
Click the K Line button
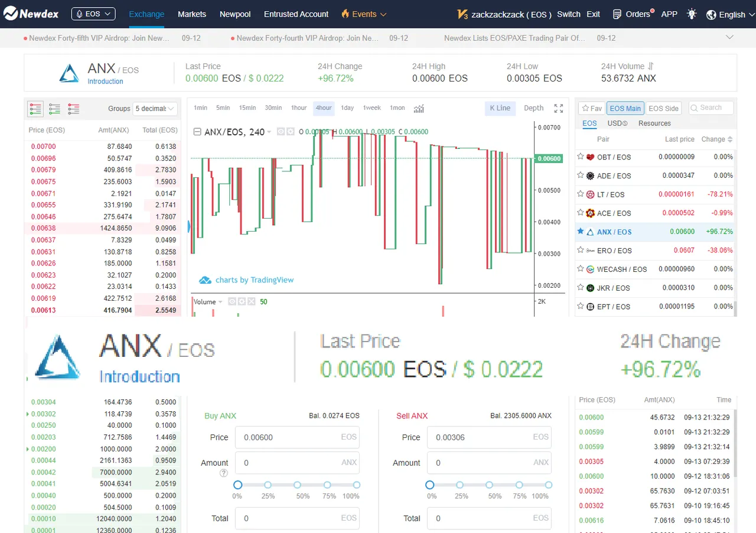pos(500,108)
